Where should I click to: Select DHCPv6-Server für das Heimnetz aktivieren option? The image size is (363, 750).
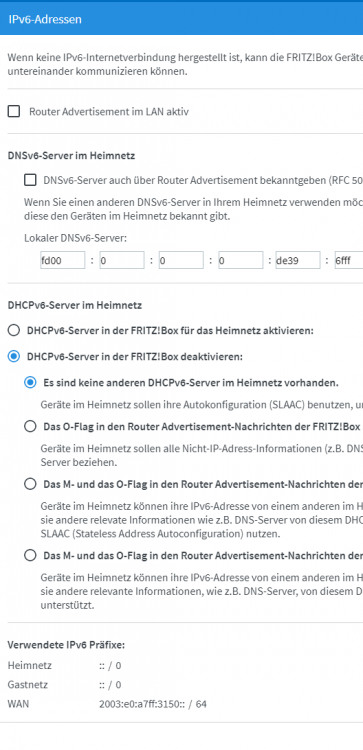tap(14, 330)
